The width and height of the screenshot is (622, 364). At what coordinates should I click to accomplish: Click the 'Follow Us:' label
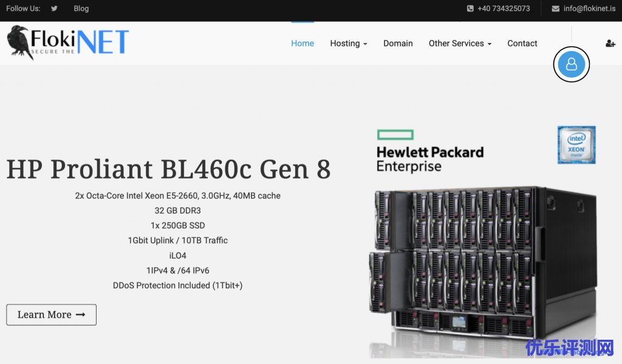tap(23, 8)
